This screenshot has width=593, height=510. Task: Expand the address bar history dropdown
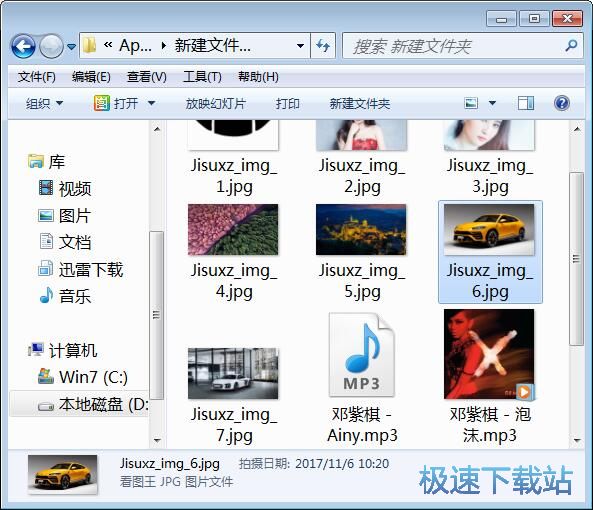point(300,46)
